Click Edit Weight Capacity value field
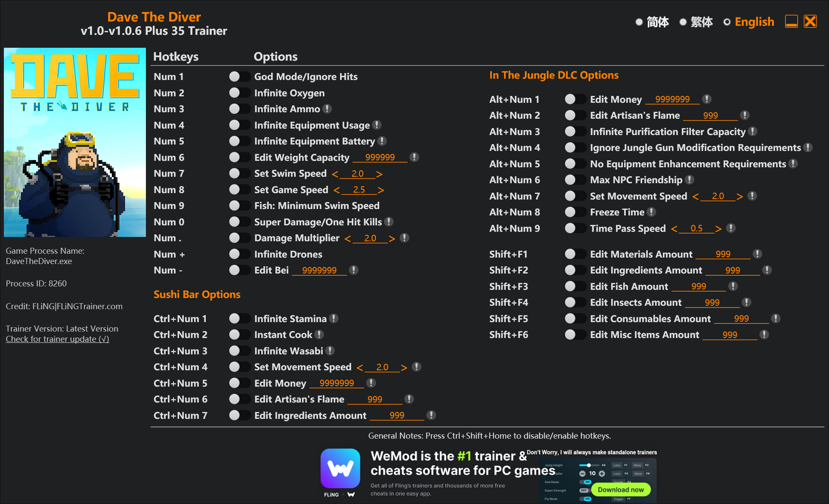This screenshot has height=504, width=829. [x=380, y=157]
